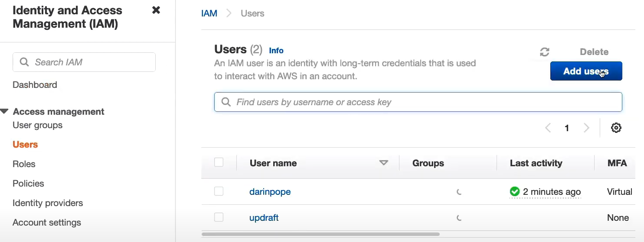Open Dashboard in sidebar

pyautogui.click(x=35, y=85)
